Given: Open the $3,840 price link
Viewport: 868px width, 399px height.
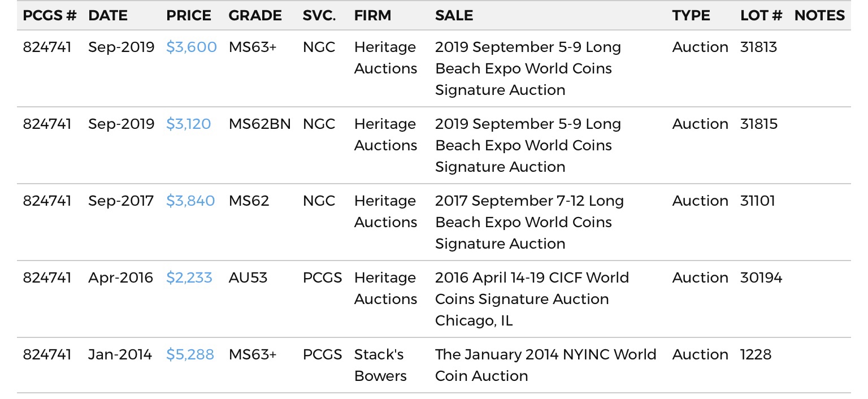Looking at the screenshot, I should [190, 201].
